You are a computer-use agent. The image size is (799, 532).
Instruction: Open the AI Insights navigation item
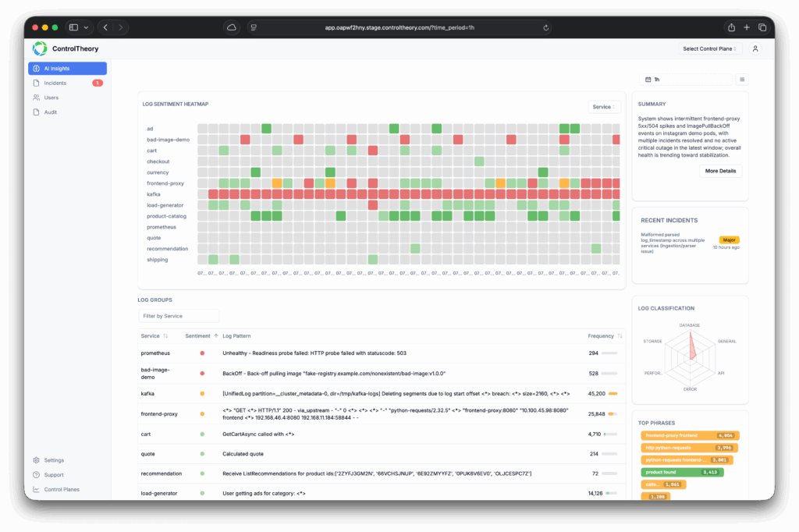[x=66, y=68]
